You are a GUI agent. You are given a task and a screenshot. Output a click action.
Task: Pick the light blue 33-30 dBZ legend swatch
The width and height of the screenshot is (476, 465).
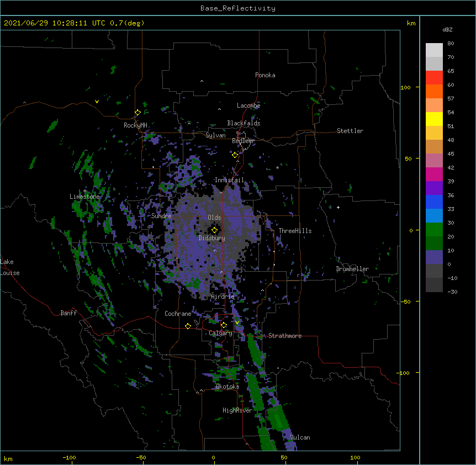click(434, 215)
